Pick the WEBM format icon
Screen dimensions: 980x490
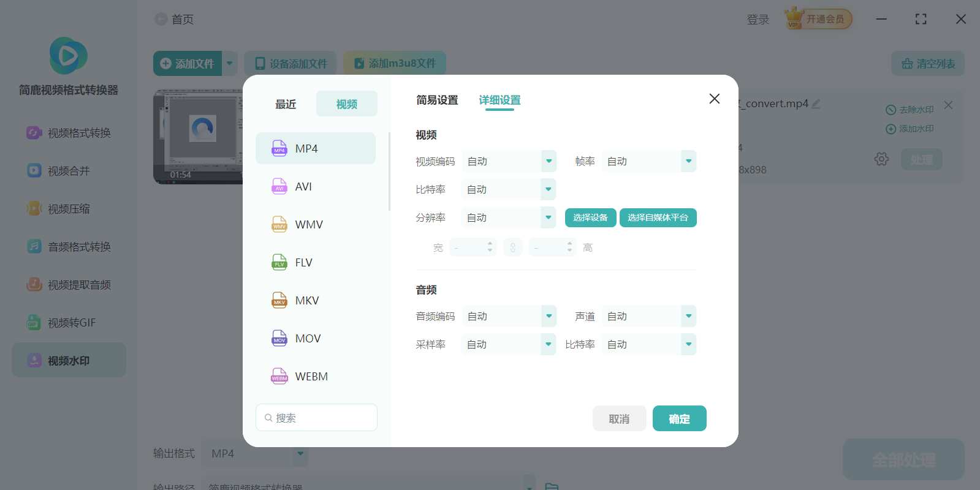[279, 376]
